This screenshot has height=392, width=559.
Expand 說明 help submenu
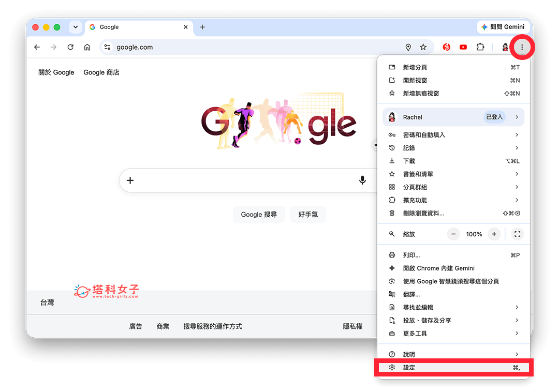tap(453, 354)
